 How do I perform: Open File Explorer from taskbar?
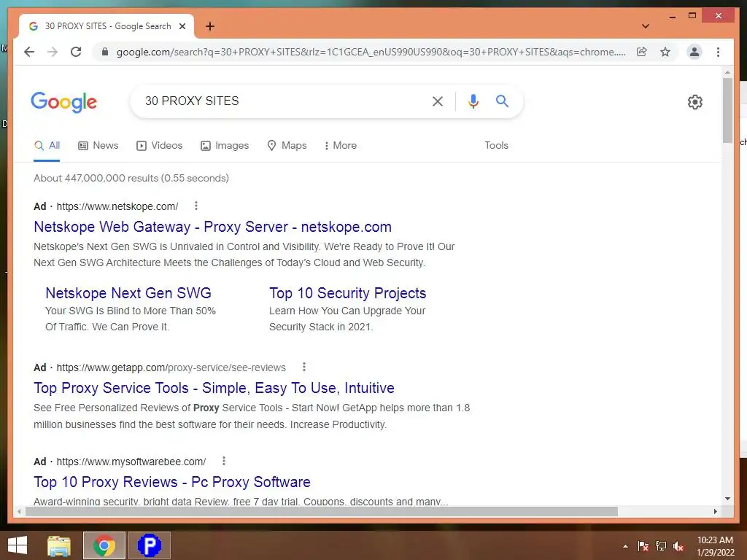point(59,545)
